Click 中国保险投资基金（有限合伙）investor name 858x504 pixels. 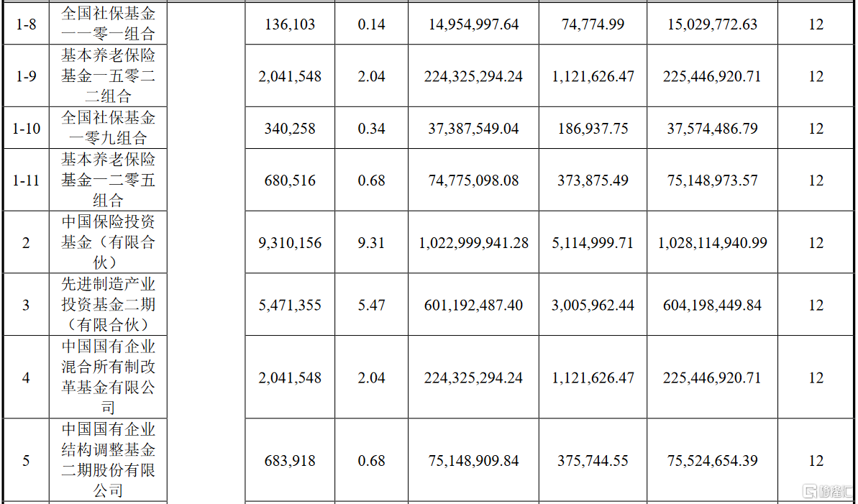click(108, 242)
